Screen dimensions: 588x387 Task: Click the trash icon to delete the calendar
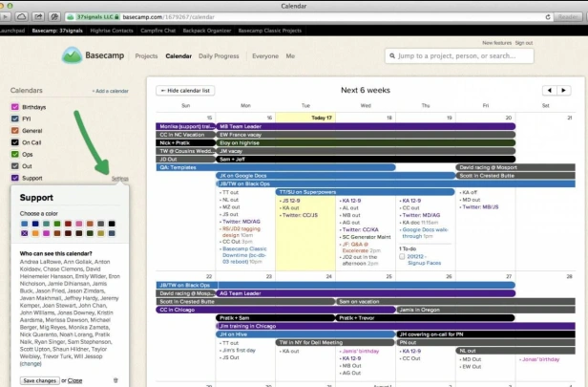[115, 380]
